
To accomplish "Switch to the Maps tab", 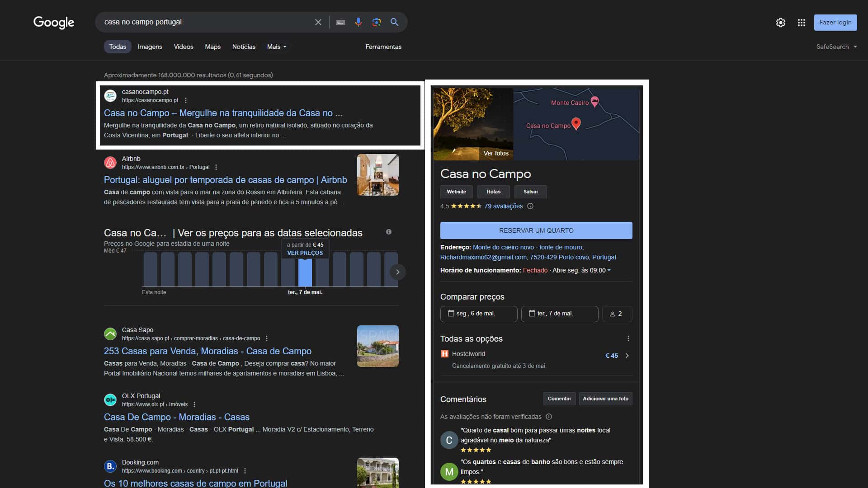I will click(212, 47).
